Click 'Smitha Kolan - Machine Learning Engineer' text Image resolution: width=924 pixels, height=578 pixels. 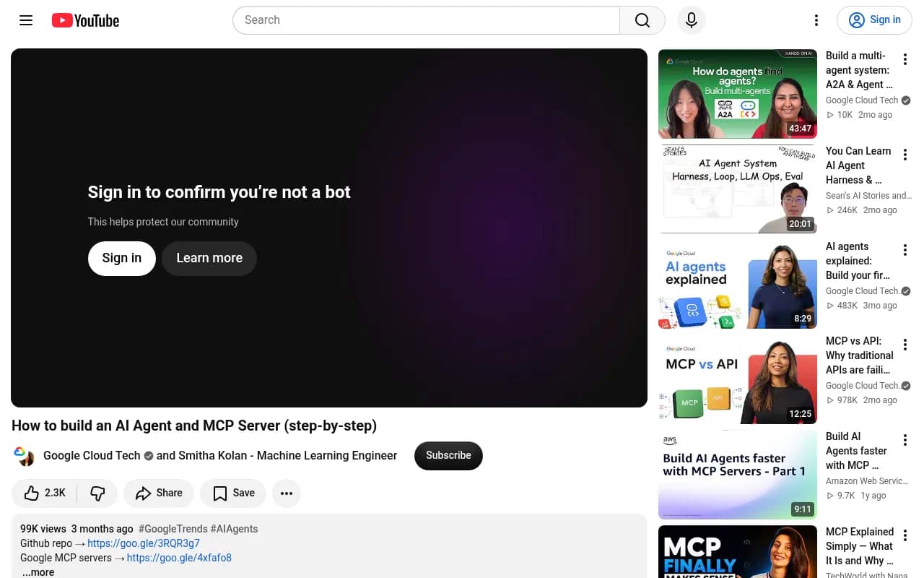tap(287, 455)
